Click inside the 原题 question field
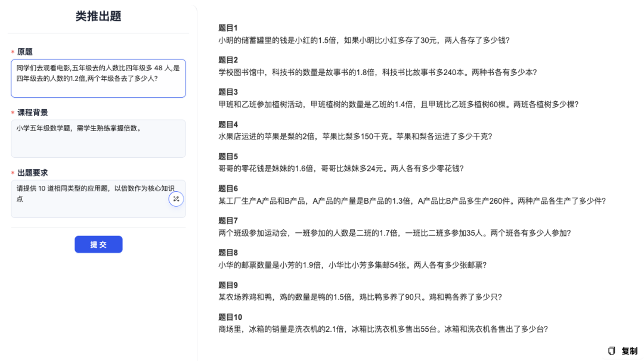Viewport: 644px width, 361px height. click(x=98, y=77)
